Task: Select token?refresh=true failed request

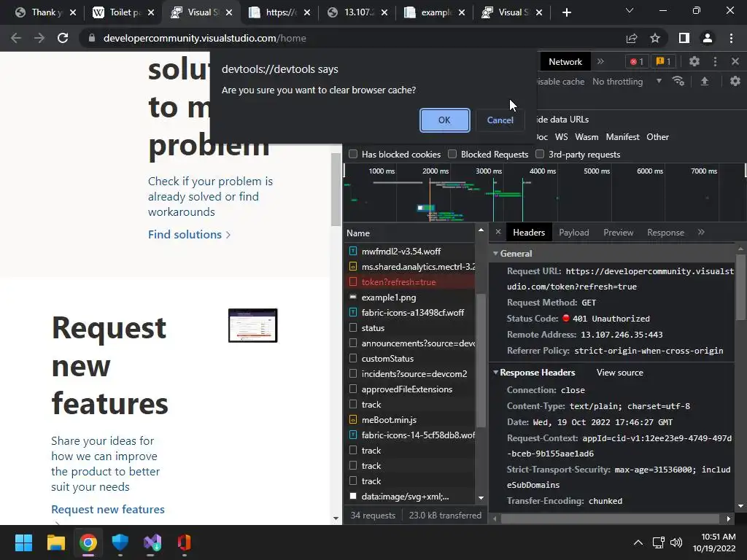Action: tap(410, 282)
